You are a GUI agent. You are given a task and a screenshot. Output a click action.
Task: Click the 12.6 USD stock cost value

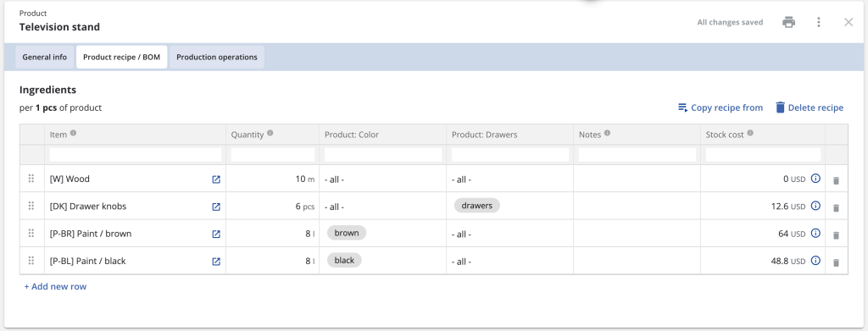coord(788,206)
